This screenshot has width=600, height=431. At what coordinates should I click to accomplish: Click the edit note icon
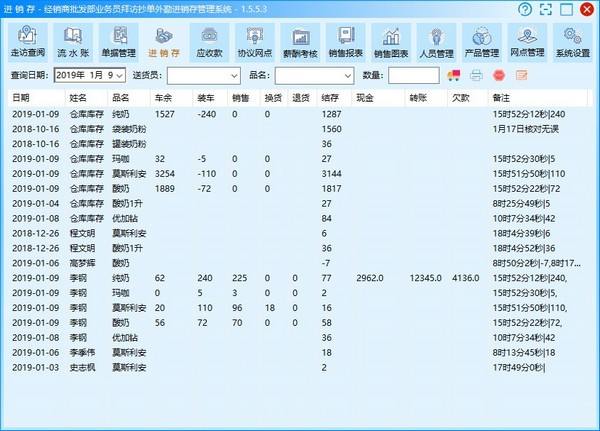(521, 75)
